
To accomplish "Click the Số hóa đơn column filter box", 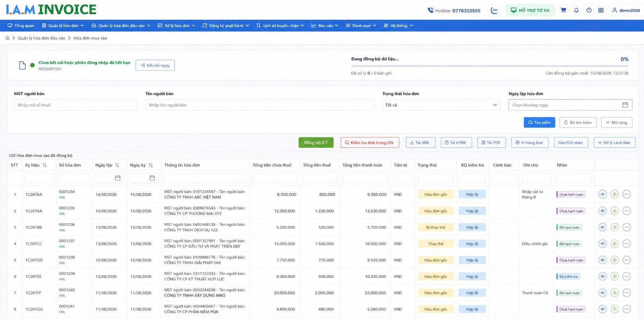I will coord(74,178).
